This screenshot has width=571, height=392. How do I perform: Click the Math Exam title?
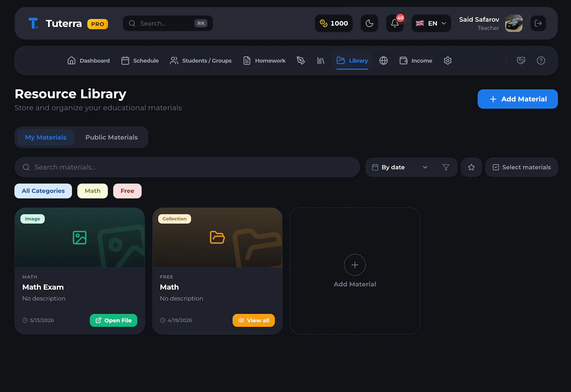pyautogui.click(x=43, y=287)
